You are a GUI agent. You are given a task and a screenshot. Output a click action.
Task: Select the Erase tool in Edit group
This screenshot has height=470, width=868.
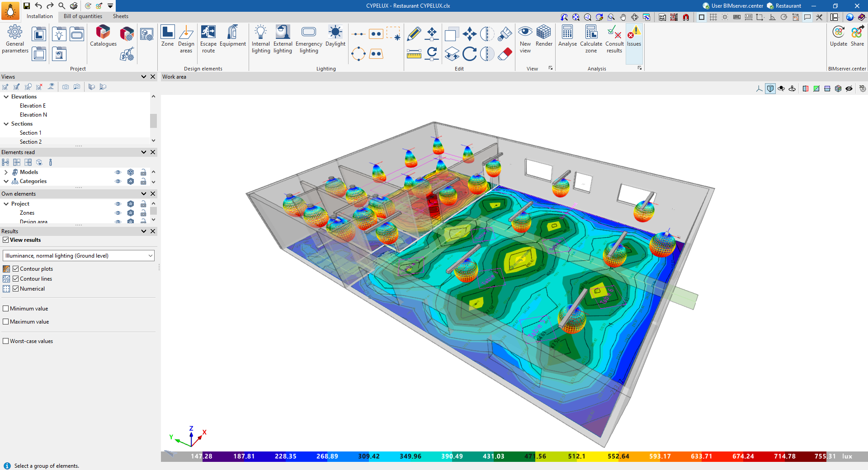coord(505,54)
